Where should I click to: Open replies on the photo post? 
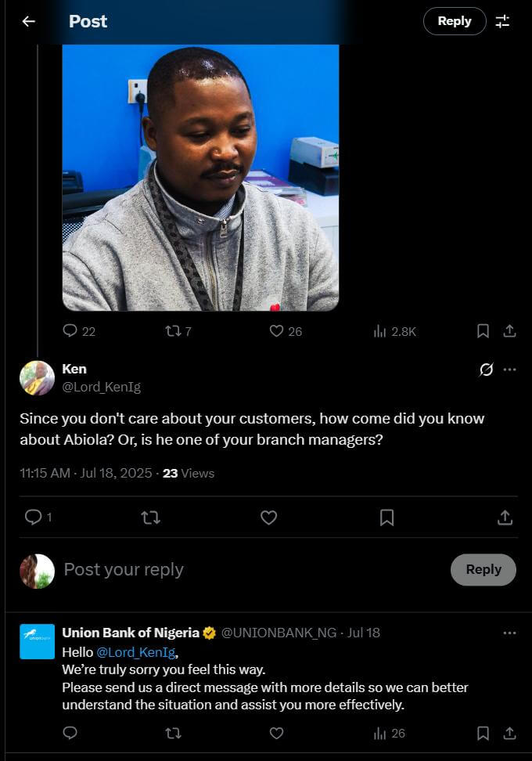(70, 331)
